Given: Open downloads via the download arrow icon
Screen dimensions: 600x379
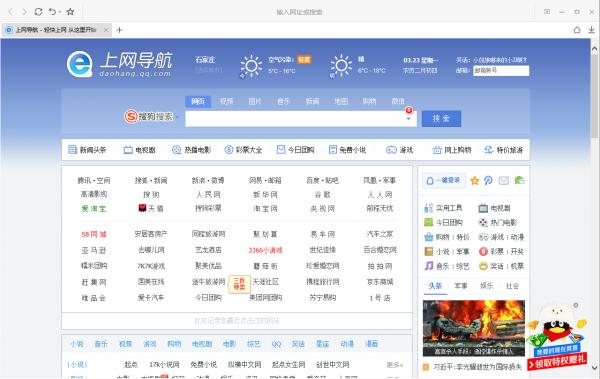Looking at the screenshot, I should [591, 30].
